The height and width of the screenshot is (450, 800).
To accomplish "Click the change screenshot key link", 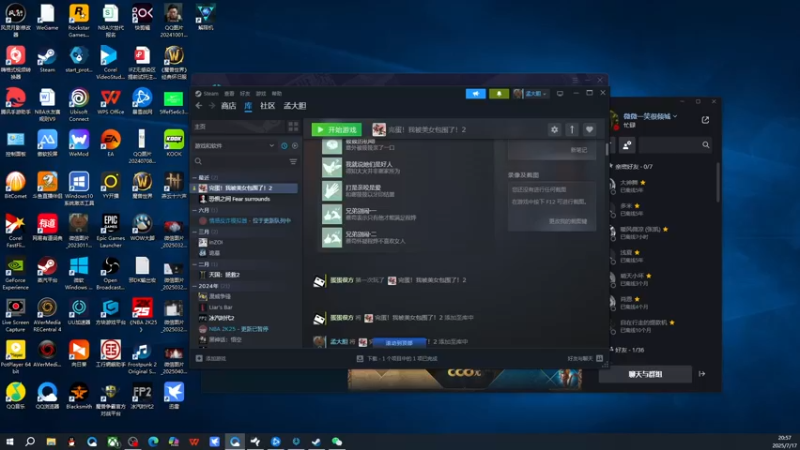I will tap(568, 221).
